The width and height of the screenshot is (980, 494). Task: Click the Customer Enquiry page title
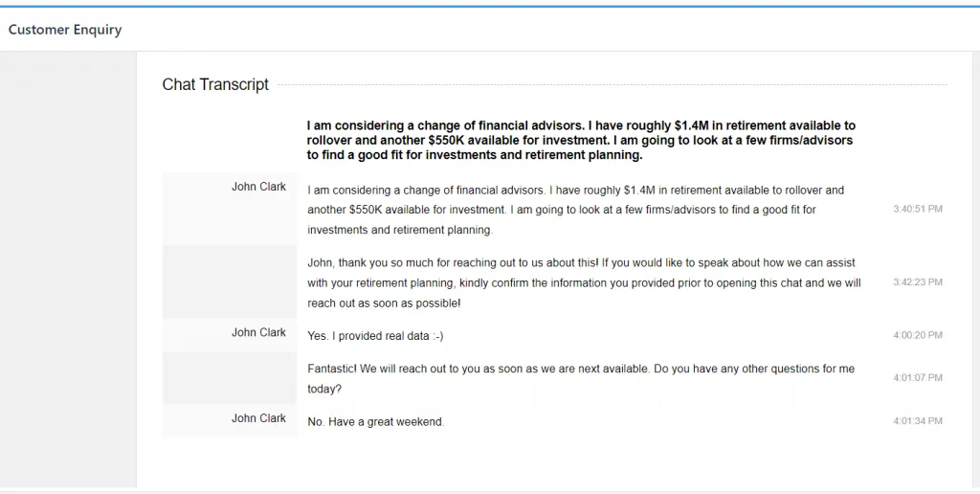pos(65,30)
